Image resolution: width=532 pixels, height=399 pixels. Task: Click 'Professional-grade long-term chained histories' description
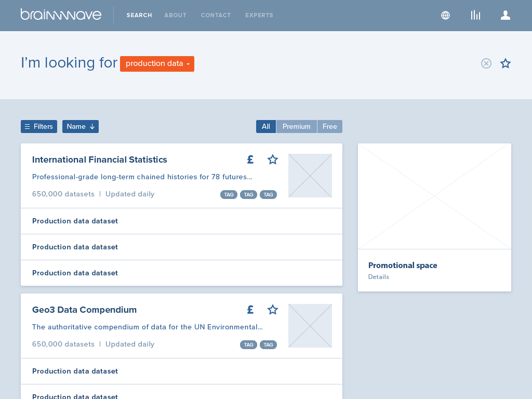pyautogui.click(x=142, y=177)
